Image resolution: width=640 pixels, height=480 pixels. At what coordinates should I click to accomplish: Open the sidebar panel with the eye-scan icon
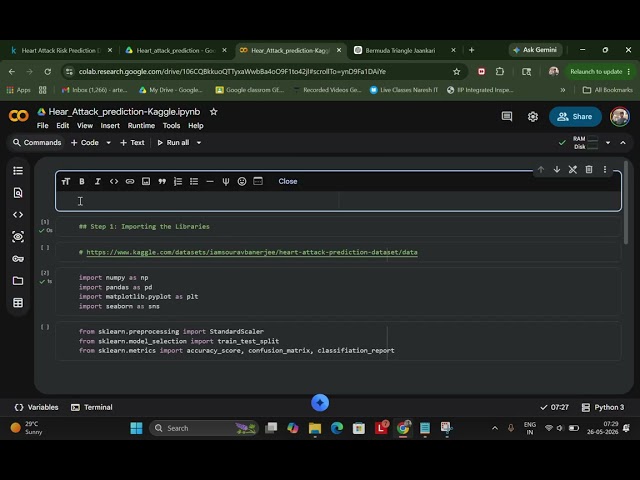pos(18,237)
